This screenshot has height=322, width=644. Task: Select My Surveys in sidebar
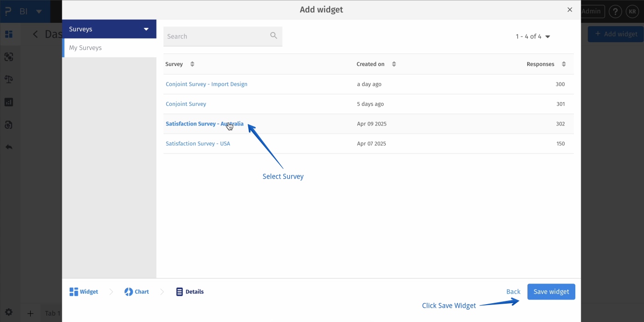(x=86, y=48)
